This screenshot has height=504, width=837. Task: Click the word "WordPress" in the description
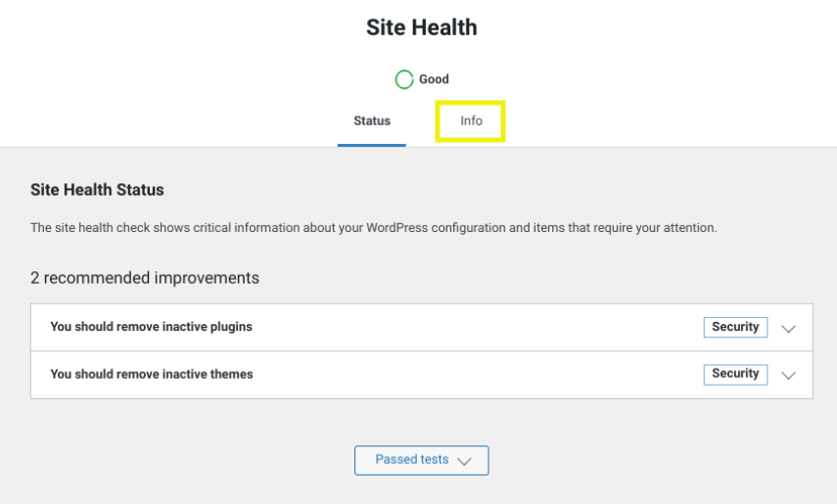pyautogui.click(x=396, y=228)
